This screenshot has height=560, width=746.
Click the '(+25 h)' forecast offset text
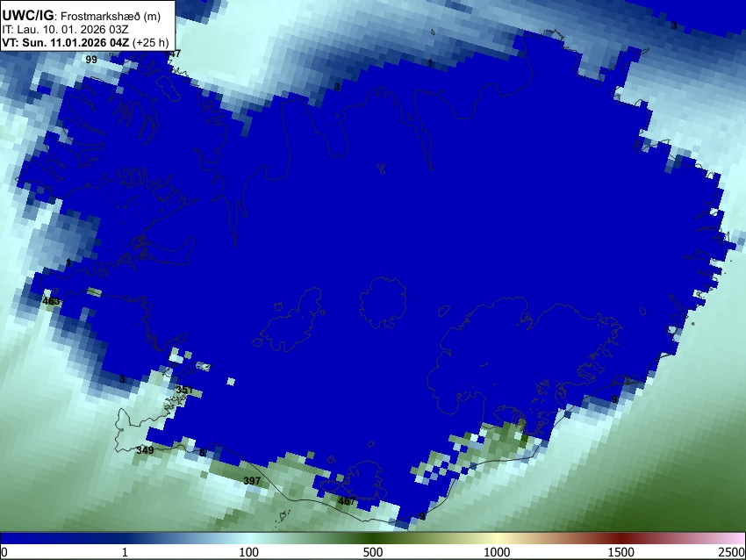(x=150, y=42)
